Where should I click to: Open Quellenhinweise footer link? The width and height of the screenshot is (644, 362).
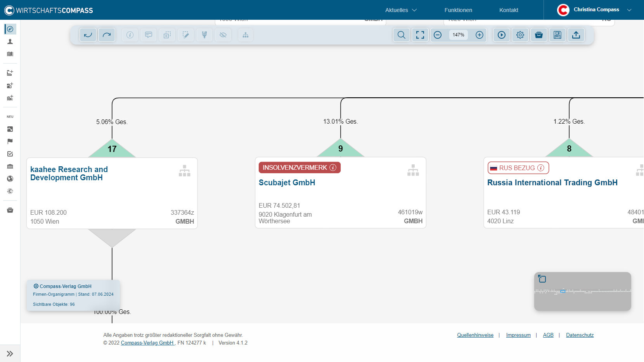pyautogui.click(x=475, y=335)
